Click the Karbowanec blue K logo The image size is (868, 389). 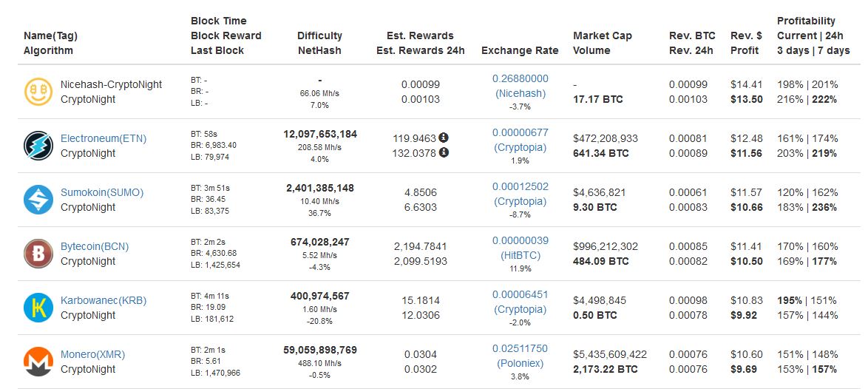click(38, 308)
